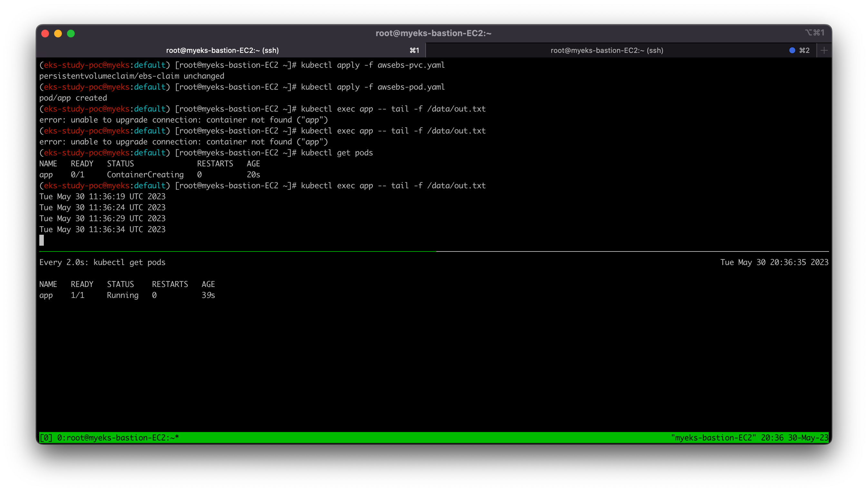
Task: Switch to the second ssh tab
Action: click(x=606, y=50)
